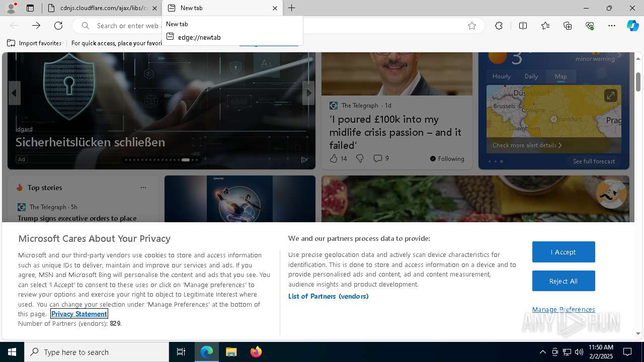Click Reject All cookies button
644x362 pixels.
point(563,281)
